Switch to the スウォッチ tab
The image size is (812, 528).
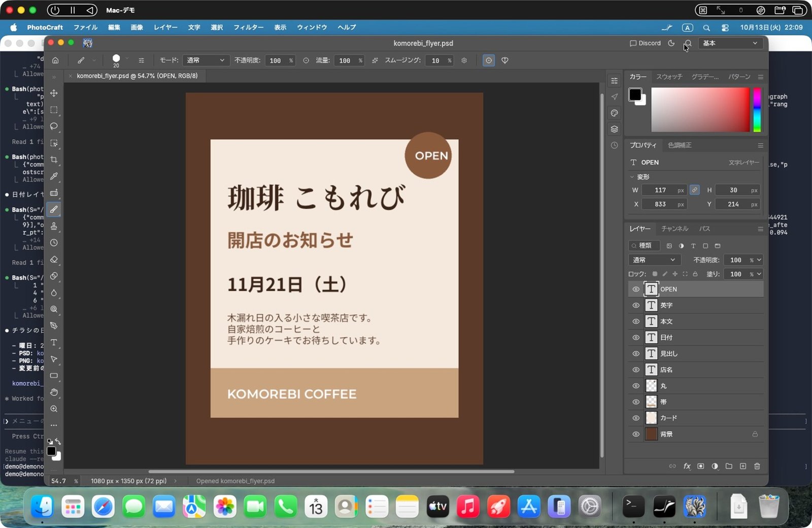pos(669,77)
